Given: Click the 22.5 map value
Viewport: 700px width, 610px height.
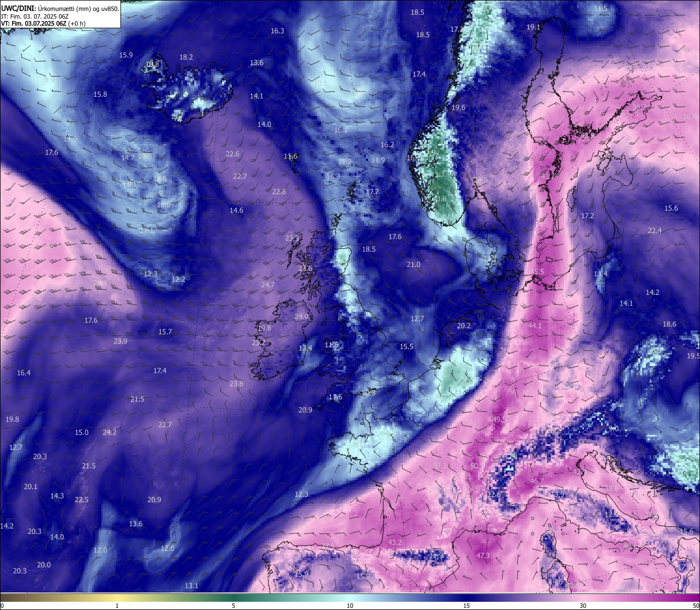Looking at the screenshot, I should point(81,499).
